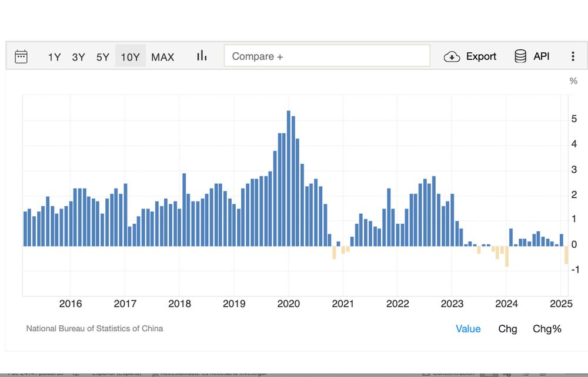Click the y-axis value -1
Viewport: 588px width, 377px height.
(x=575, y=270)
